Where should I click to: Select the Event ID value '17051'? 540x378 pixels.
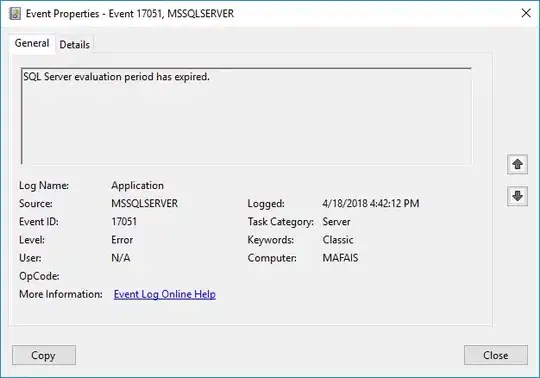point(124,221)
